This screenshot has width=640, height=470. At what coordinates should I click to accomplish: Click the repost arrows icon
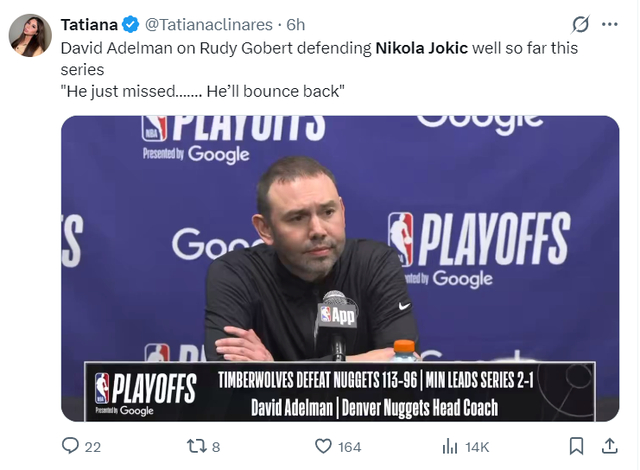click(x=196, y=446)
